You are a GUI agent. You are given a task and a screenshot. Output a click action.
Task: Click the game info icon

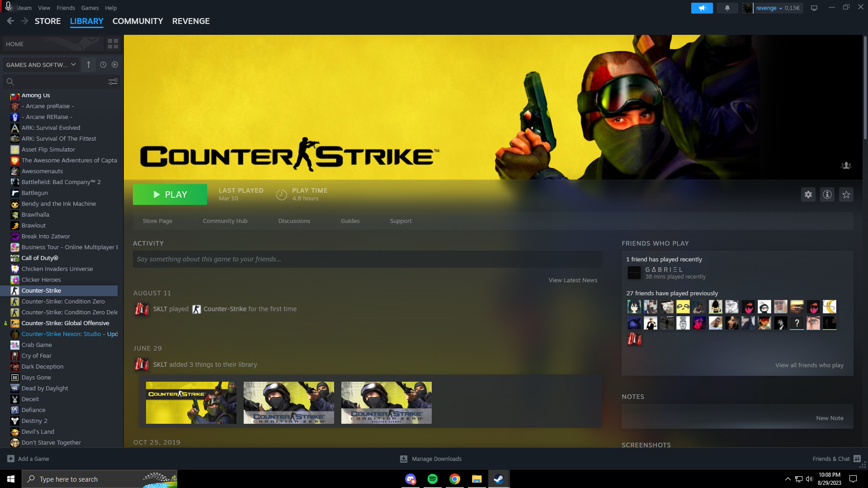(x=827, y=194)
